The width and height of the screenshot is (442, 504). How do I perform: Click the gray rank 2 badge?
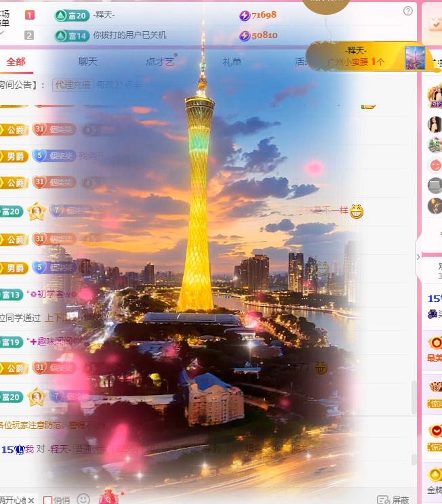(x=29, y=35)
